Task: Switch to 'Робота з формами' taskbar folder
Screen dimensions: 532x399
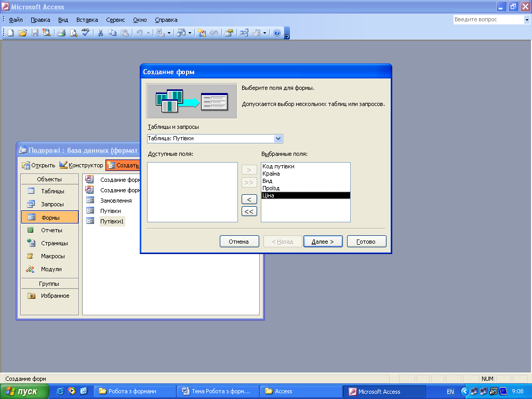Action: [135, 392]
